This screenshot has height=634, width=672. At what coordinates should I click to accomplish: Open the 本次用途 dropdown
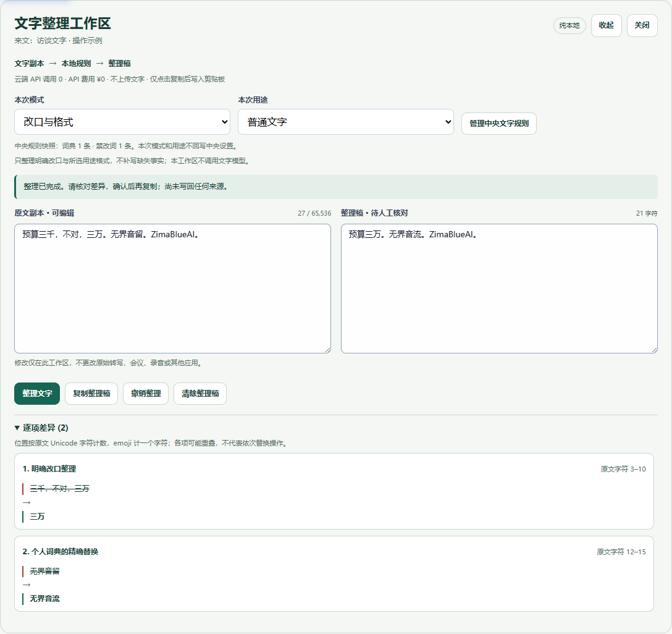point(346,122)
